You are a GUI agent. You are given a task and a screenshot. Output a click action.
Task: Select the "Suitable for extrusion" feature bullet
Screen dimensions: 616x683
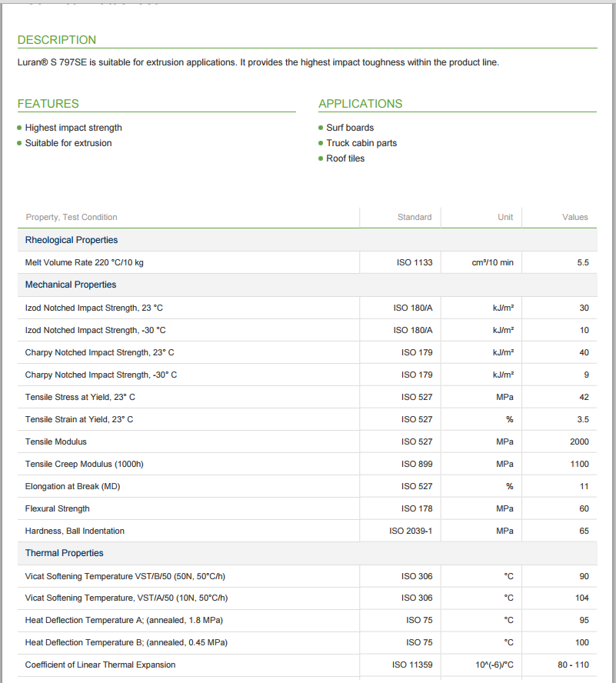[x=68, y=143]
